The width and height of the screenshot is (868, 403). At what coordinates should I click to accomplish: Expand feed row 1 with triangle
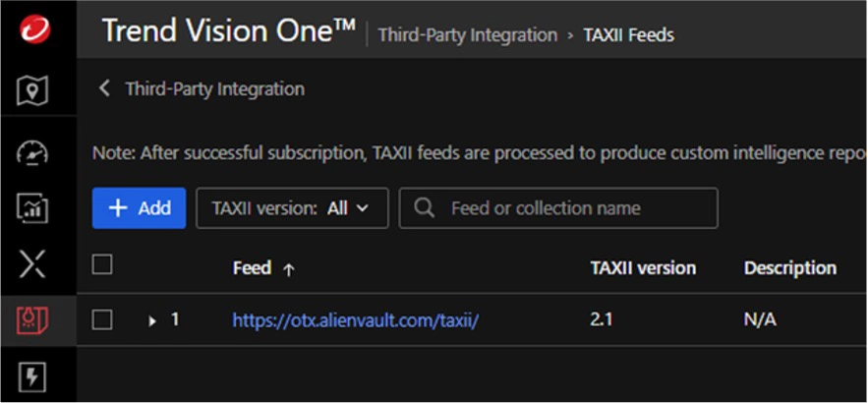click(x=152, y=320)
